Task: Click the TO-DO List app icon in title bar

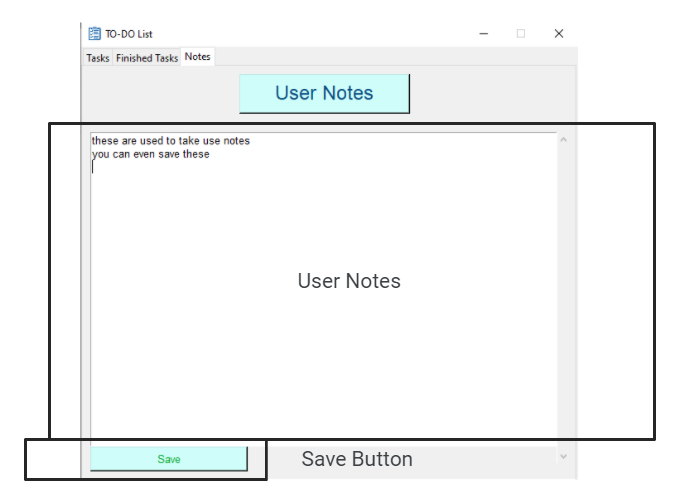Action: click(x=94, y=34)
